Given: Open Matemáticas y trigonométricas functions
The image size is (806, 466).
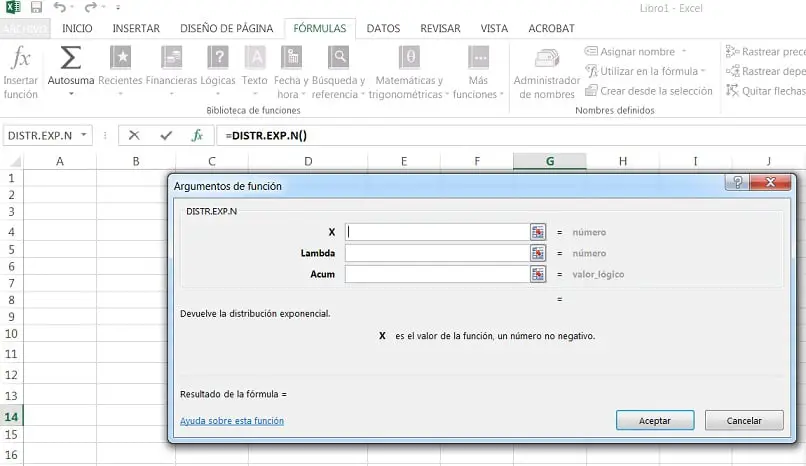Looking at the screenshot, I should (x=409, y=71).
